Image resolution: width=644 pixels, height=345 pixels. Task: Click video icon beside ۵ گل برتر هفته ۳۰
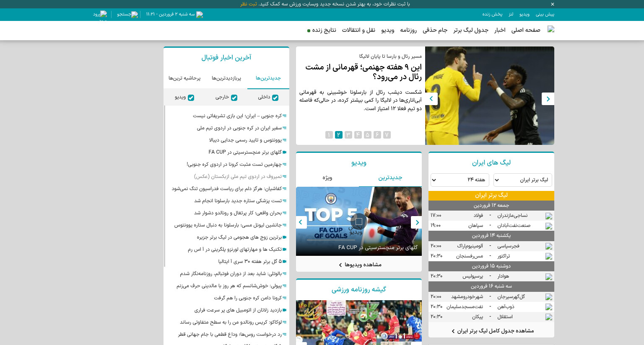(x=285, y=262)
